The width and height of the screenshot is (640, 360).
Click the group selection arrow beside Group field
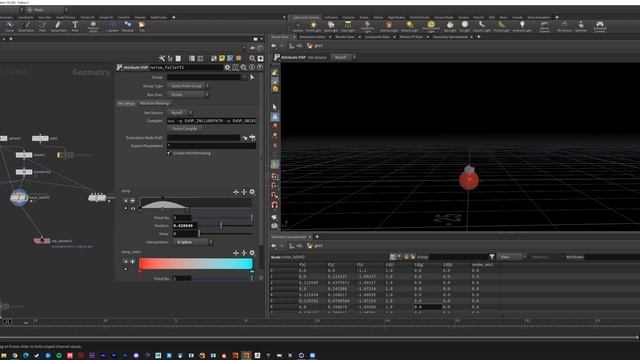[x=252, y=77]
